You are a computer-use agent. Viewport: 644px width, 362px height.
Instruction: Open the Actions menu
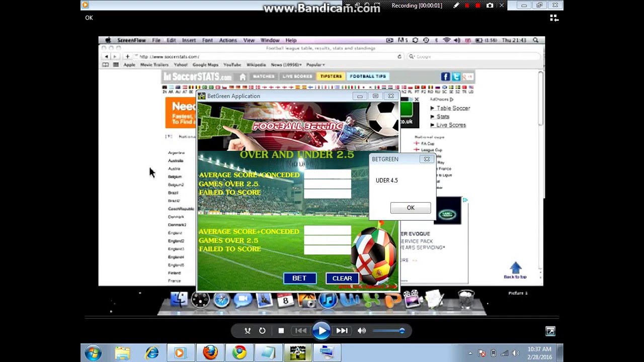[x=228, y=40]
